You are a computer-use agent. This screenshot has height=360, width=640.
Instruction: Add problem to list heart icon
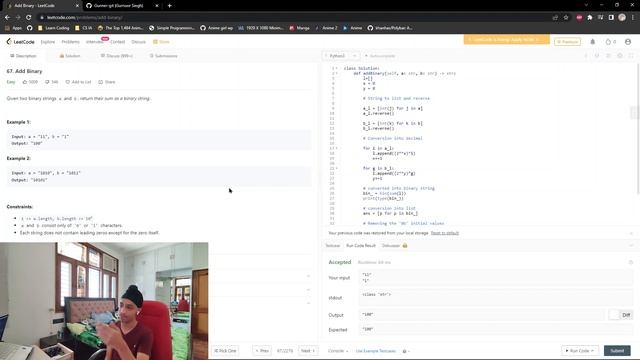68,82
